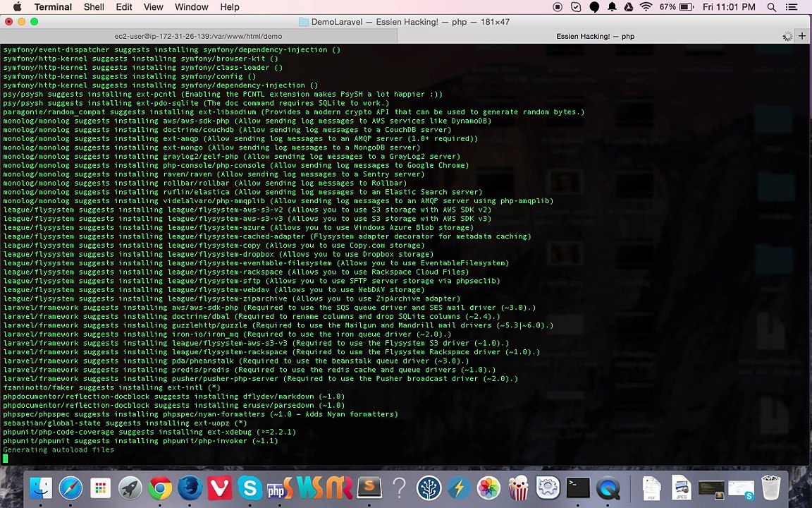812x508 pixels.
Task: Click the 'Generating autoload files' line
Action: (x=59, y=449)
